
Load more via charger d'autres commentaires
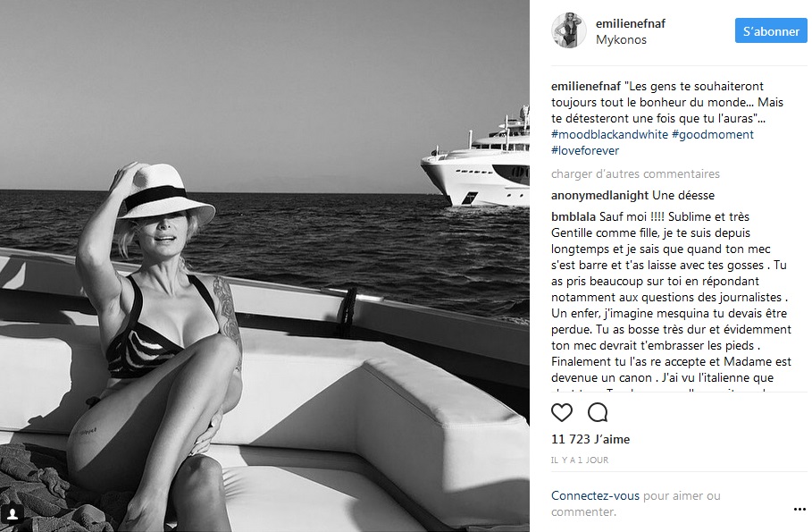[x=635, y=173]
